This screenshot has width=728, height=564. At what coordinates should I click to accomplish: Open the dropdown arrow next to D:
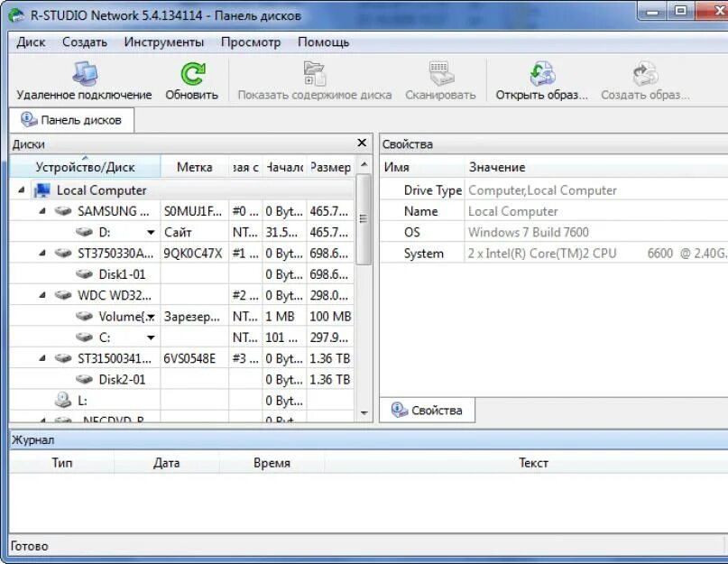(151, 232)
